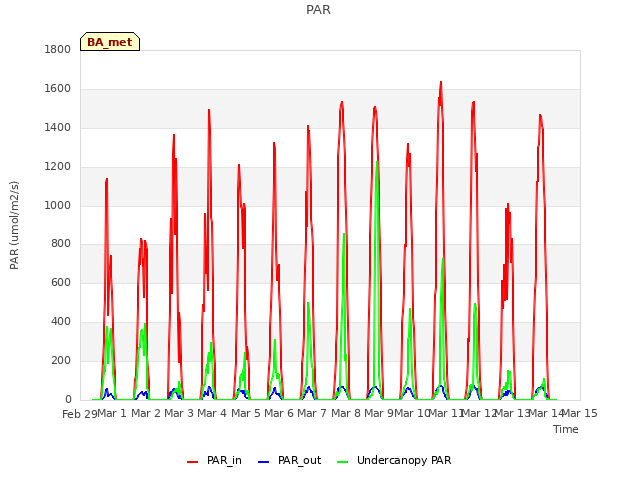This screenshot has height=480, width=640.
Task: Click the red peak on Mar 4
Action: [x=209, y=111]
